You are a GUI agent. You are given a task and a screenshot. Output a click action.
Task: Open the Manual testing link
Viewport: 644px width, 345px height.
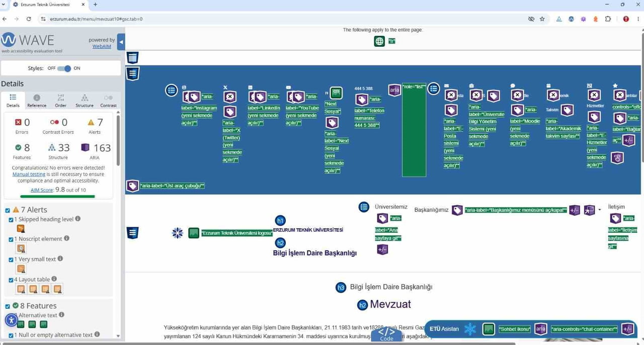(29, 174)
